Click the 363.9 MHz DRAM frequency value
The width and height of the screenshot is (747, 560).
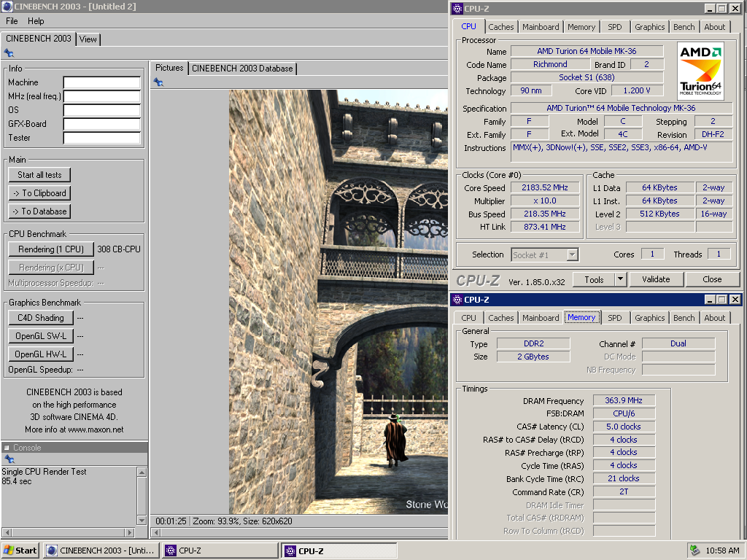pyautogui.click(x=624, y=400)
